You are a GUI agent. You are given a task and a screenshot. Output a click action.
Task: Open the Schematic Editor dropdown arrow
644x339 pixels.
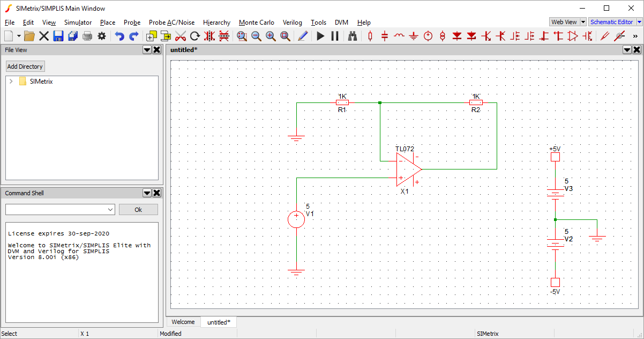639,22
